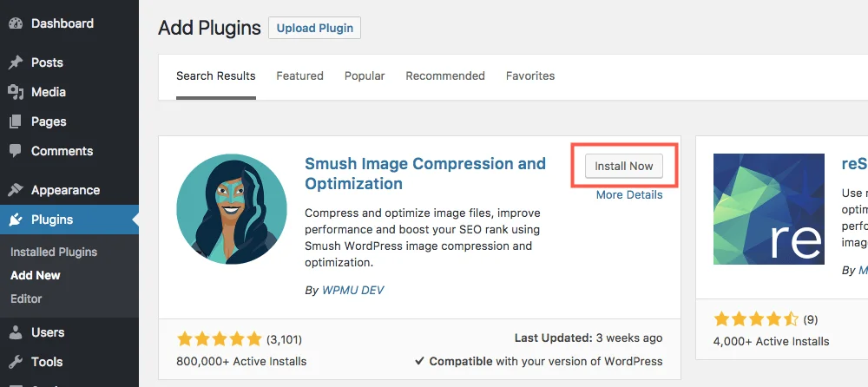Select Add New submenu item
The image size is (868, 387).
point(36,275)
